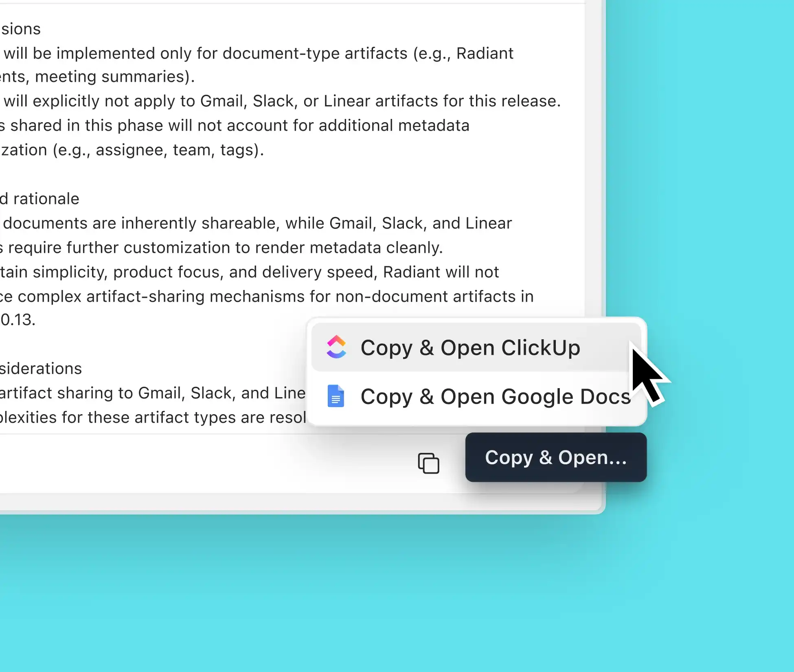Open the dark "Copy & Open..." button
Image resolution: width=794 pixels, height=672 pixels.
pyautogui.click(x=556, y=457)
